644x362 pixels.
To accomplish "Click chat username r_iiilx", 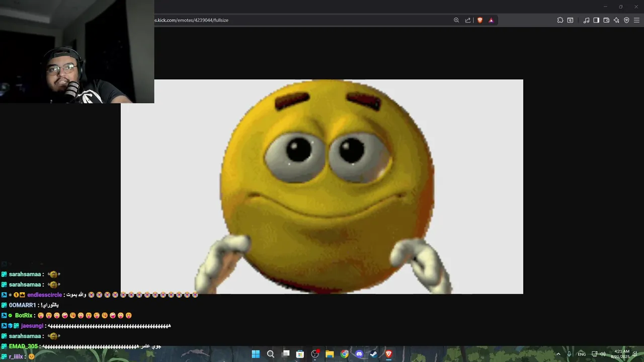I will pos(16,356).
